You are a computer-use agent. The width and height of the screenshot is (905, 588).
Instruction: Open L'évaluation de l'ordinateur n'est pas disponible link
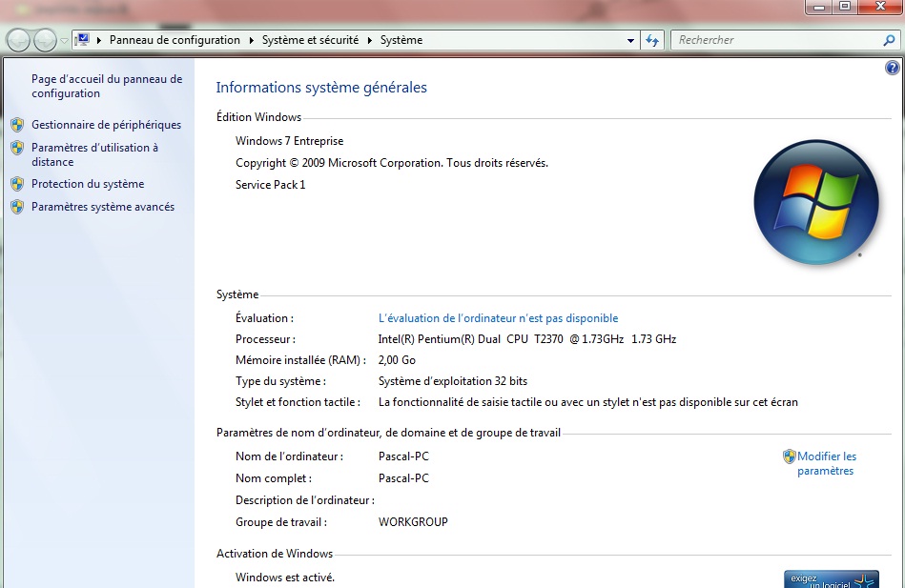tap(498, 318)
